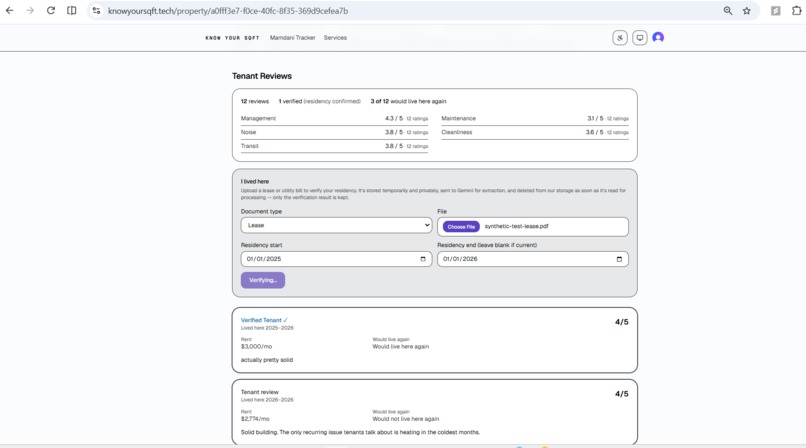Select the Noise rating row
Screen dimensions: 806x448
pyautogui.click(x=334, y=133)
